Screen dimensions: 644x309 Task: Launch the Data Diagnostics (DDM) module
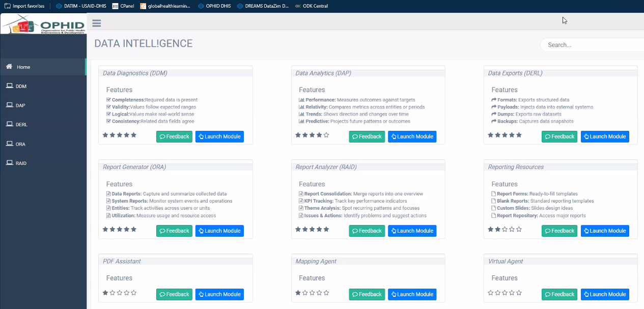point(219,136)
